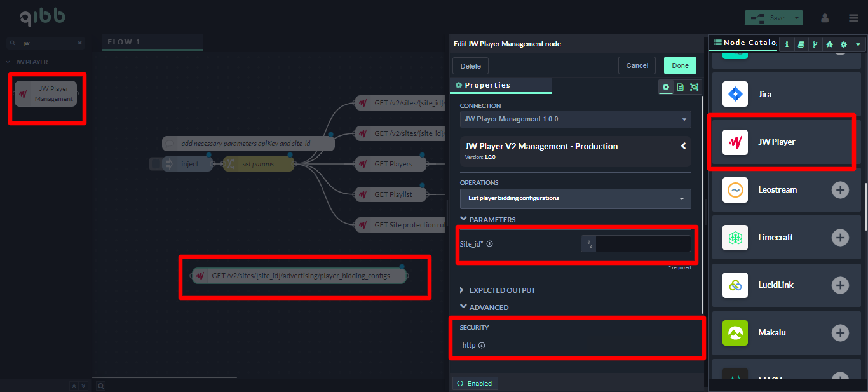Click node appearance icon in edit panel
This screenshot has width=868, height=392.
coord(694,87)
